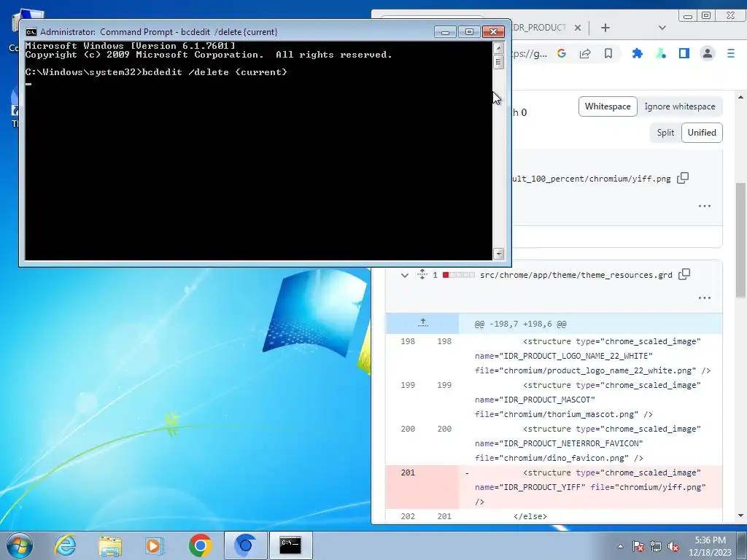Click the Command Prompt title bar text
Image resolution: width=747 pixels, height=560 pixels.
pos(158,32)
